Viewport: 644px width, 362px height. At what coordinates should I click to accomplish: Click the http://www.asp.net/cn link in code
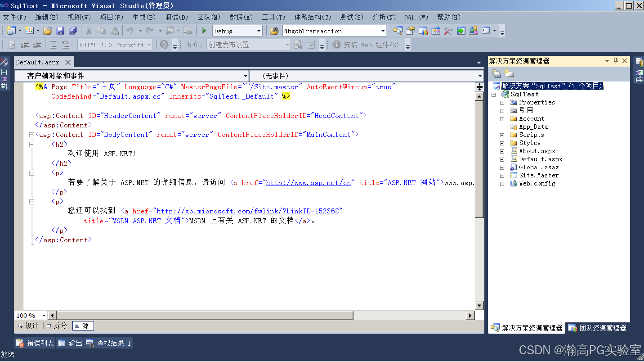309,183
